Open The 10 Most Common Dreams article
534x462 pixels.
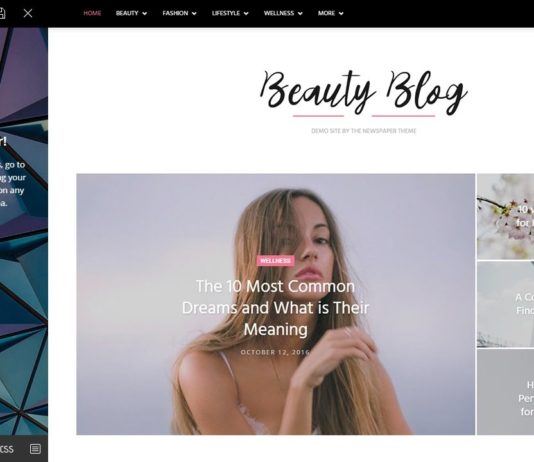tap(276, 308)
